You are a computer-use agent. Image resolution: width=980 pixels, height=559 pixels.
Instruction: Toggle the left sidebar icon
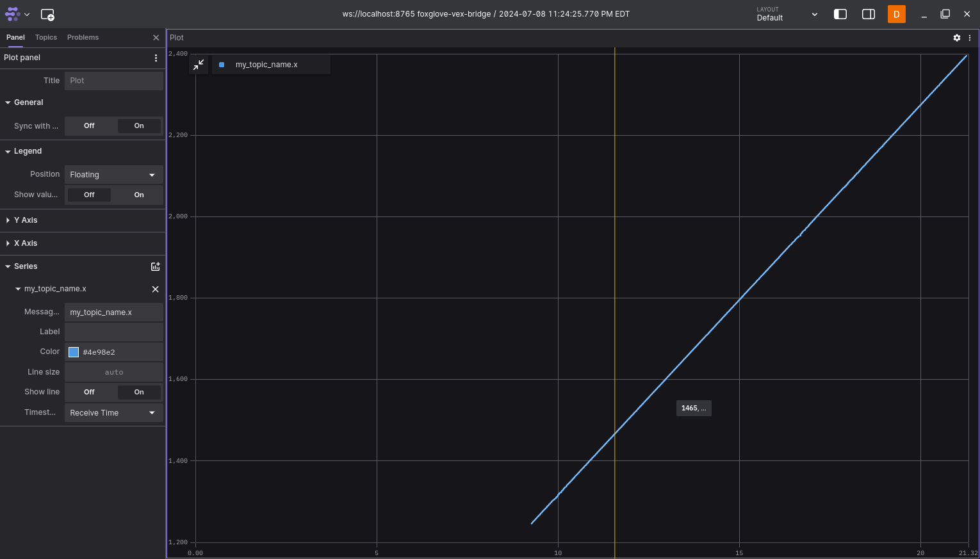coord(840,14)
